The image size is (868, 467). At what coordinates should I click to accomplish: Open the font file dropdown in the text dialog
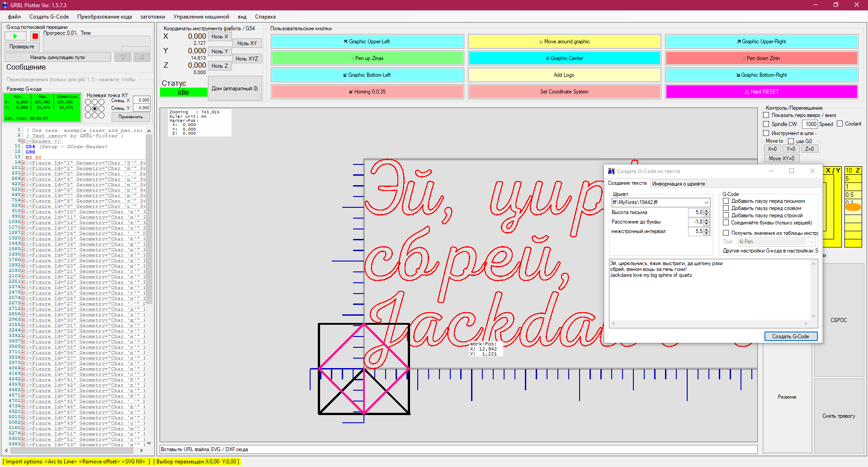click(x=706, y=203)
